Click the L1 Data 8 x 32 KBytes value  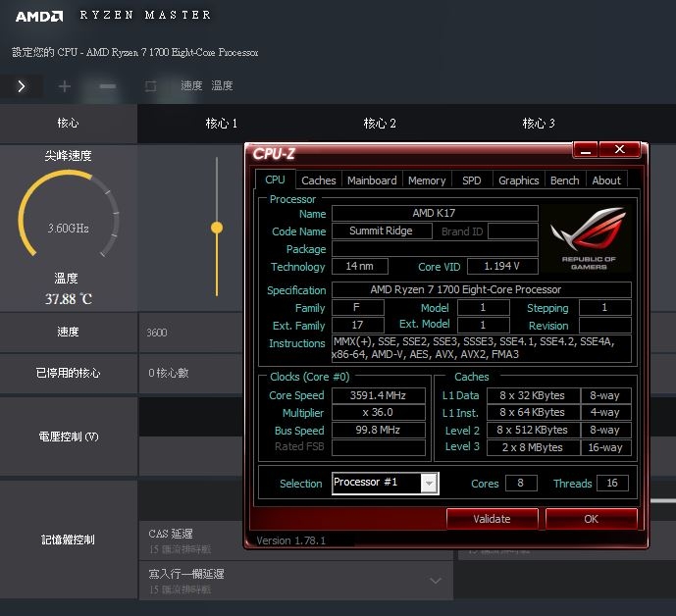[x=533, y=395]
